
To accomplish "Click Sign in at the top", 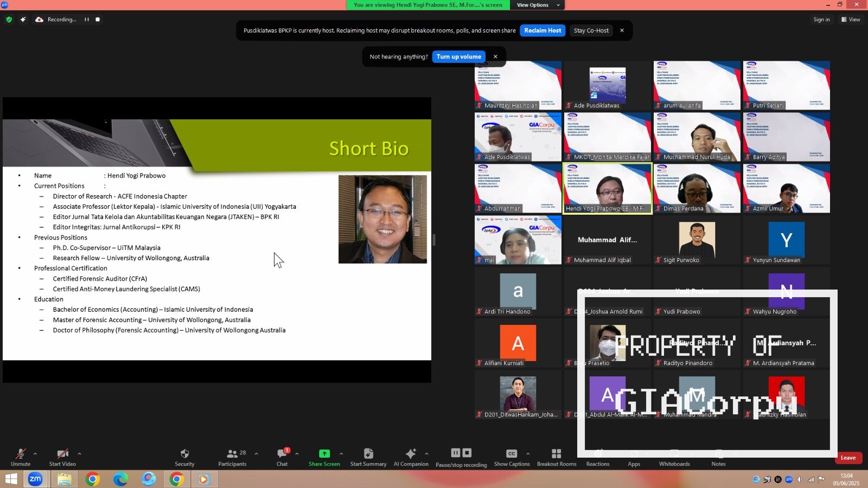I will [x=821, y=20].
